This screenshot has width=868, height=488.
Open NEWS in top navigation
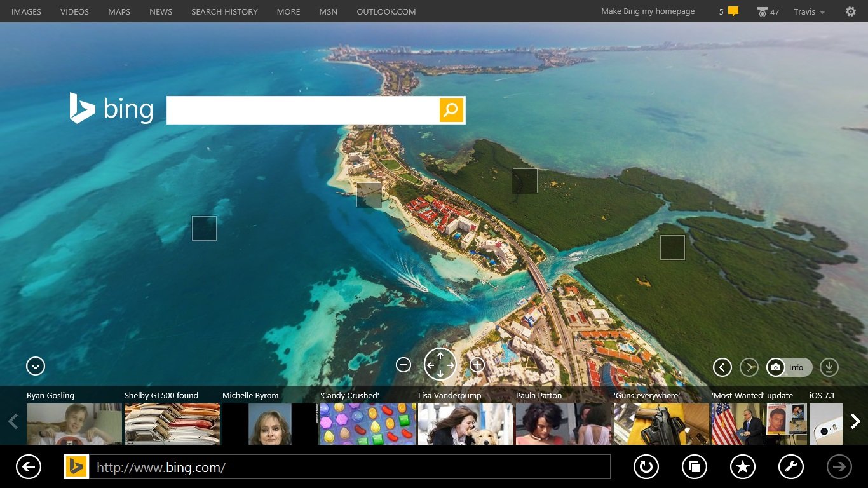(x=161, y=11)
